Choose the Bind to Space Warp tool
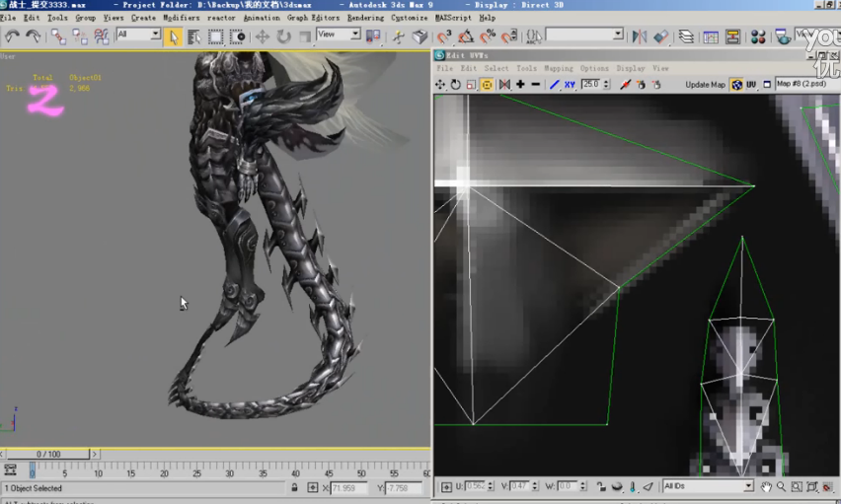841x504 pixels. (x=102, y=36)
